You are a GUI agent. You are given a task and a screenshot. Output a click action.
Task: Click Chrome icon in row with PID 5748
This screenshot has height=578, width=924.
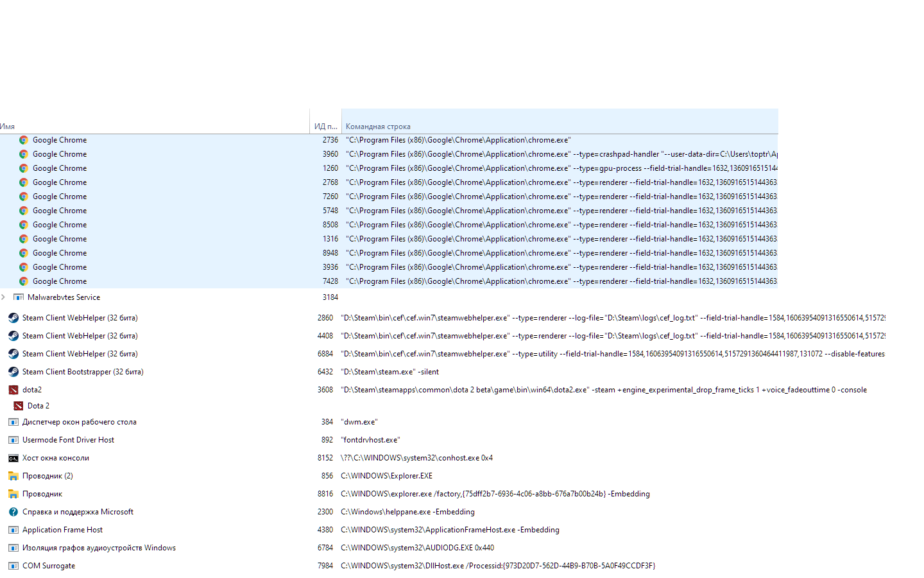pyautogui.click(x=24, y=211)
